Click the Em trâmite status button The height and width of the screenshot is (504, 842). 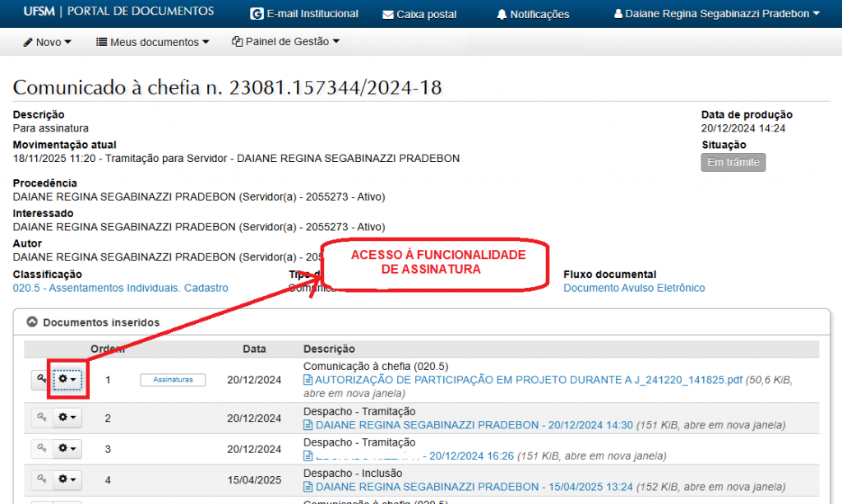733,163
